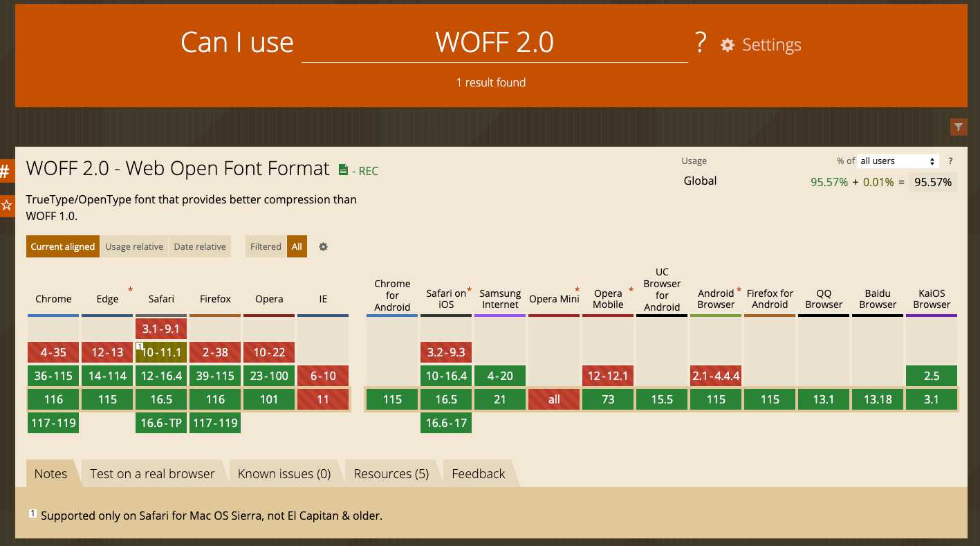This screenshot has height=546, width=980.
Task: Select the Safari 3.1-9.1 cell
Action: point(161,329)
